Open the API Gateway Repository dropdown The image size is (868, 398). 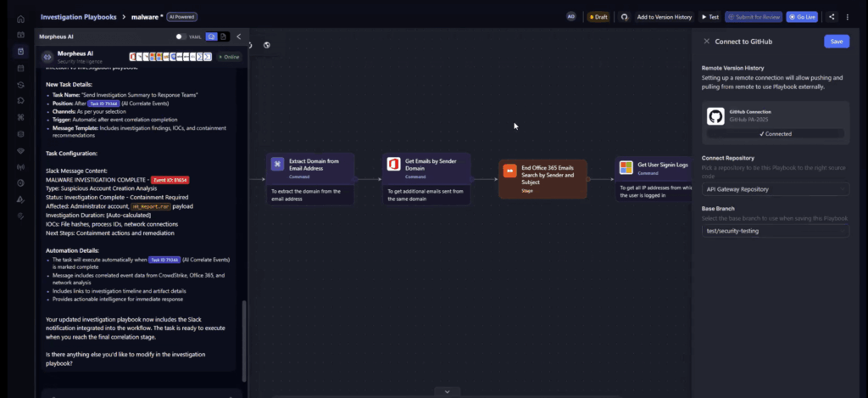[775, 189]
